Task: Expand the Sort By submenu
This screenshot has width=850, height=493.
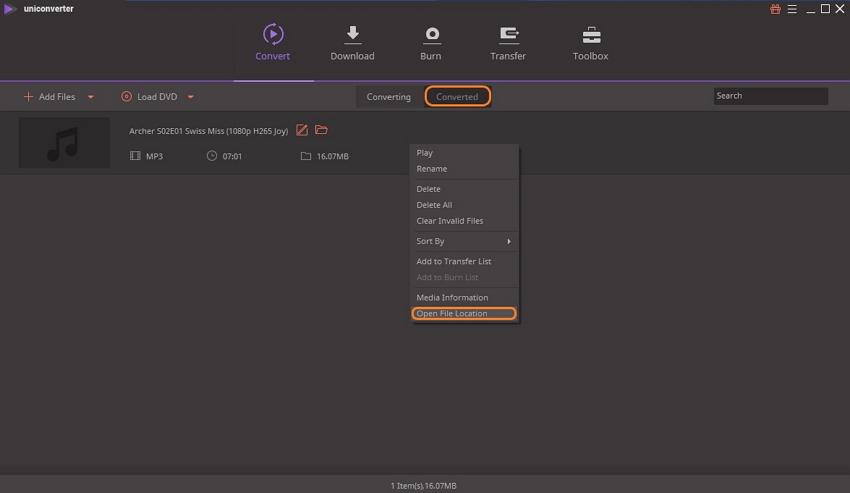Action: pyautogui.click(x=464, y=241)
